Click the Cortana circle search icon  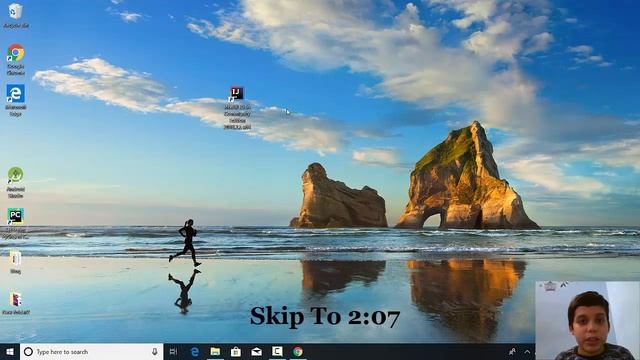click(x=28, y=351)
